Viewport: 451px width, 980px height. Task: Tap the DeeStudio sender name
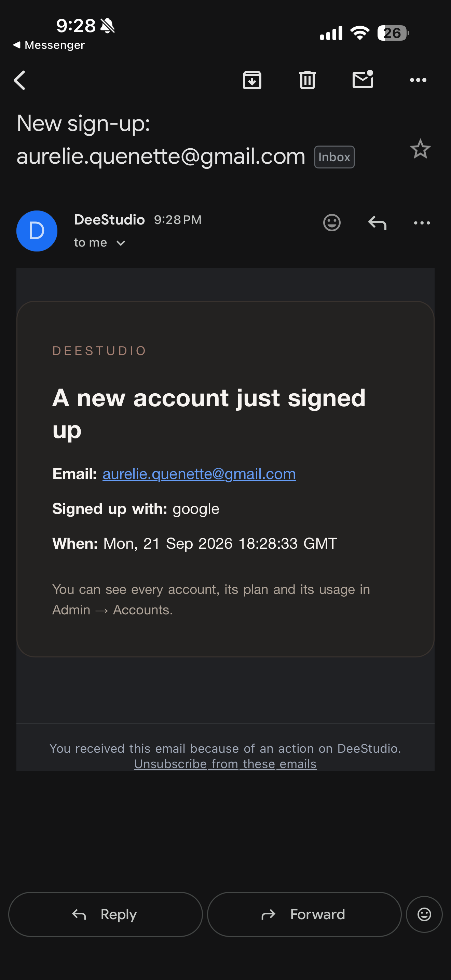click(x=109, y=219)
